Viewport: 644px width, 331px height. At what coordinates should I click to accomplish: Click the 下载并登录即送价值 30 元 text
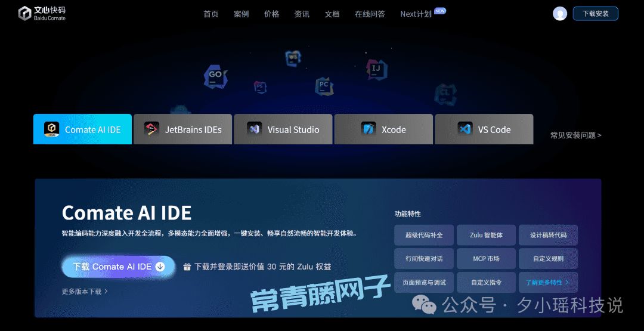(x=263, y=267)
